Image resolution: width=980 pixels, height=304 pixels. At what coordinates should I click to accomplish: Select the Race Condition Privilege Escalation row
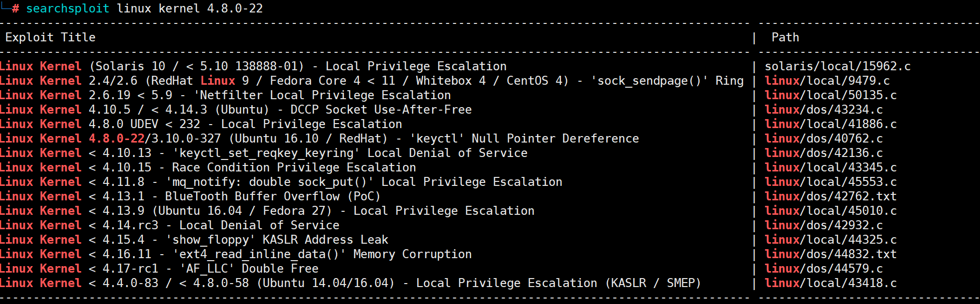(208, 167)
